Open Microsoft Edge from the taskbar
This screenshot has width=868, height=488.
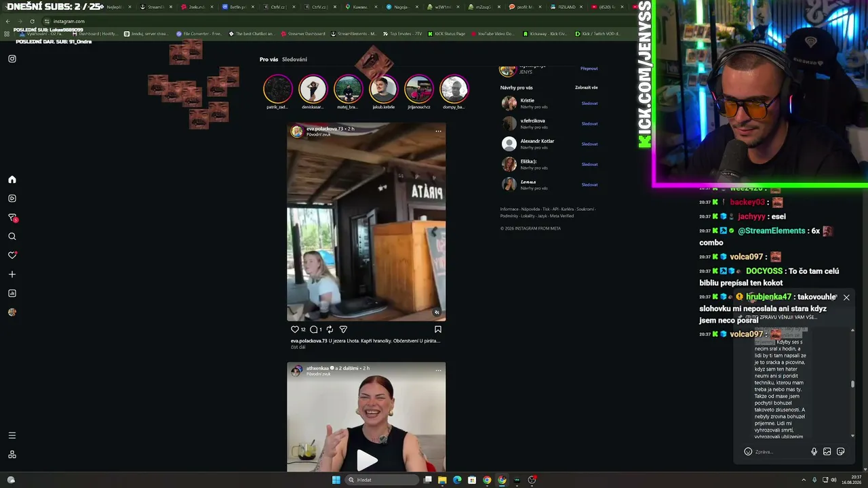[x=457, y=480]
